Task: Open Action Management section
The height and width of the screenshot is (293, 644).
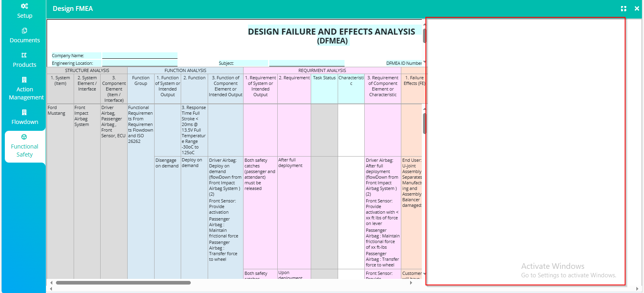Action: coord(25,89)
